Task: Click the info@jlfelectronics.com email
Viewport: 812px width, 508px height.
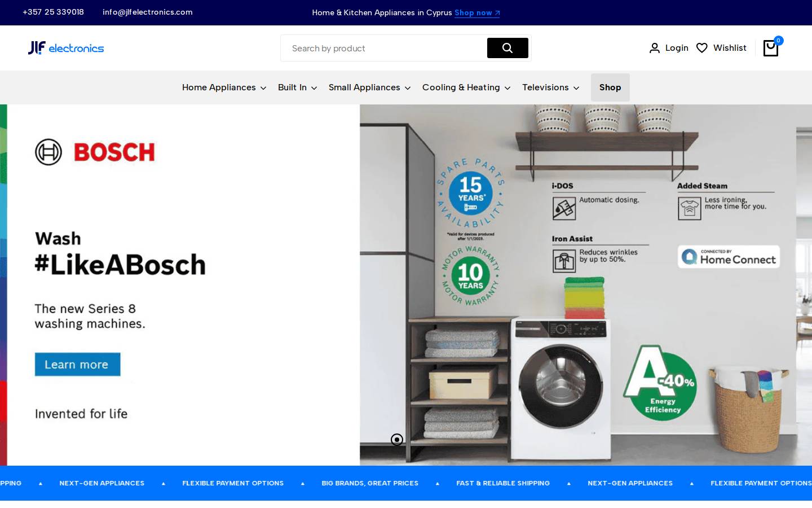Action: point(148,12)
